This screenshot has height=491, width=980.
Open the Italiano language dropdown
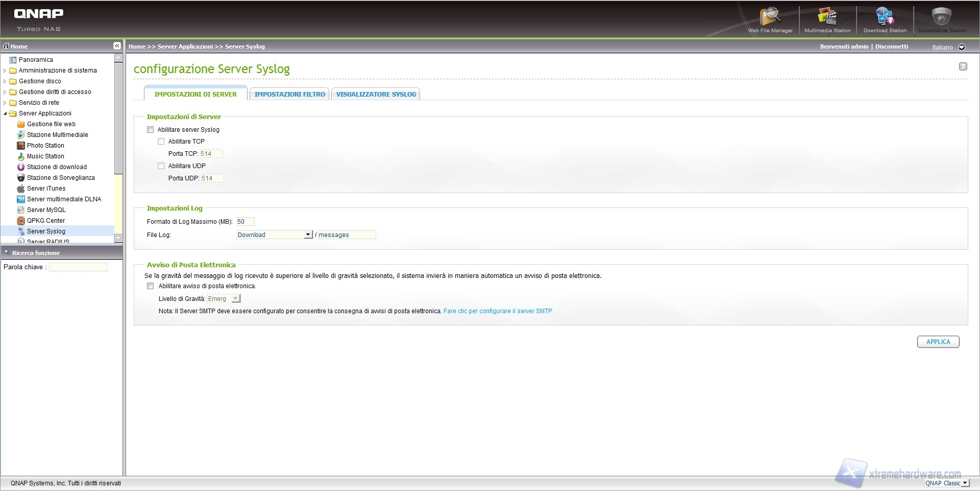point(962,47)
